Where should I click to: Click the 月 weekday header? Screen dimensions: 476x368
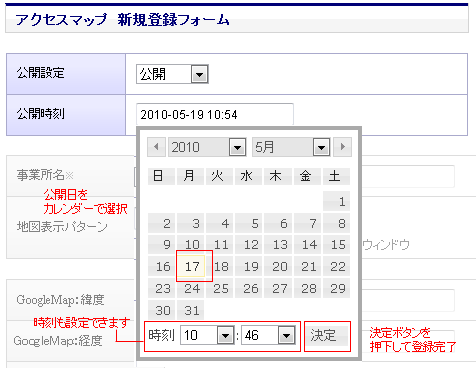point(191,176)
